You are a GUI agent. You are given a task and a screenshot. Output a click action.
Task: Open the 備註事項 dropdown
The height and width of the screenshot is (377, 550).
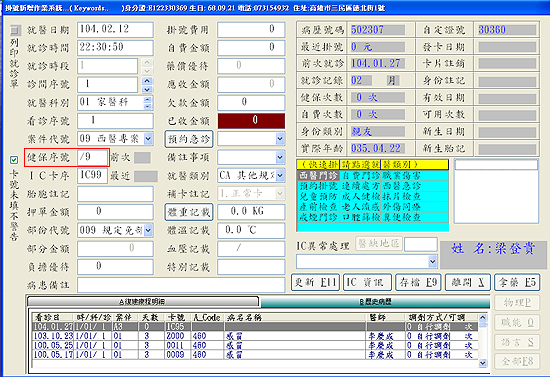[x=280, y=157]
